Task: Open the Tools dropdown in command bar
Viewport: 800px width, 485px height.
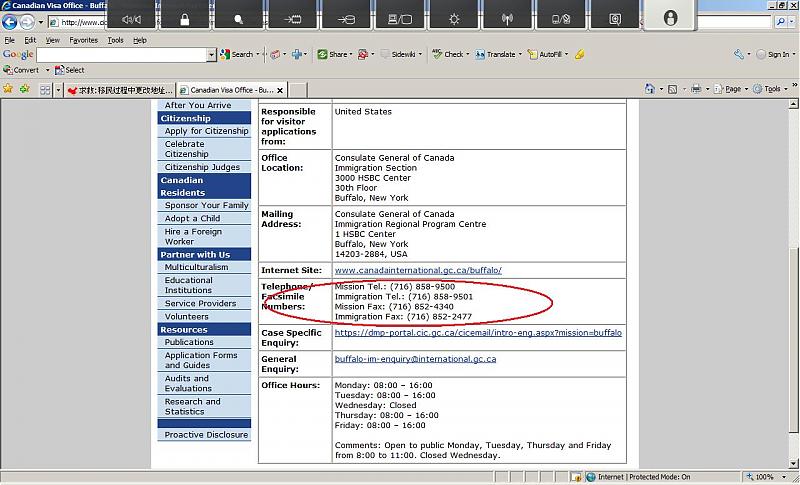Action: [770, 89]
